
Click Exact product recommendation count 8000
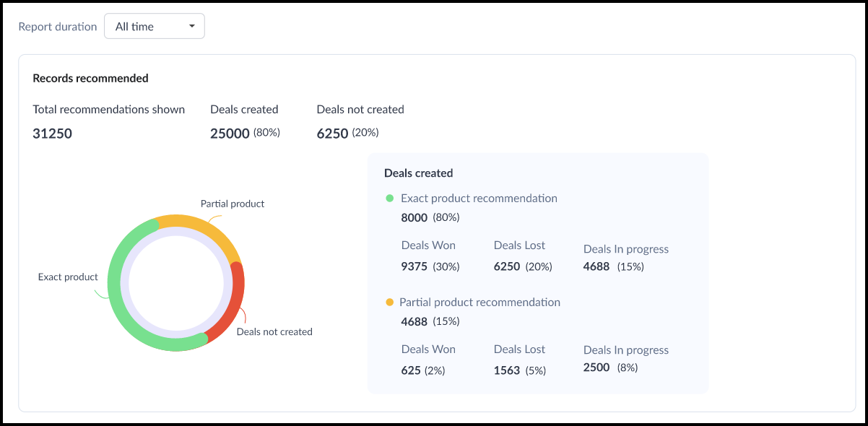pyautogui.click(x=415, y=217)
